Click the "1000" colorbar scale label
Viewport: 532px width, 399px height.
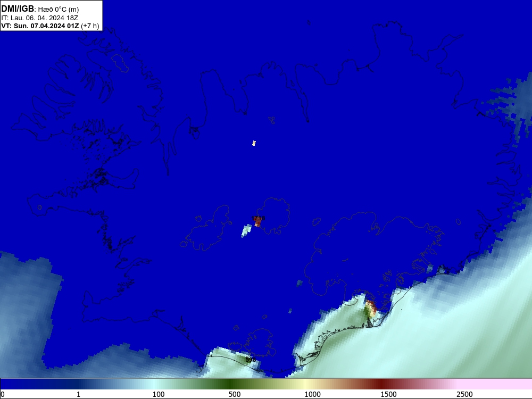point(312,394)
